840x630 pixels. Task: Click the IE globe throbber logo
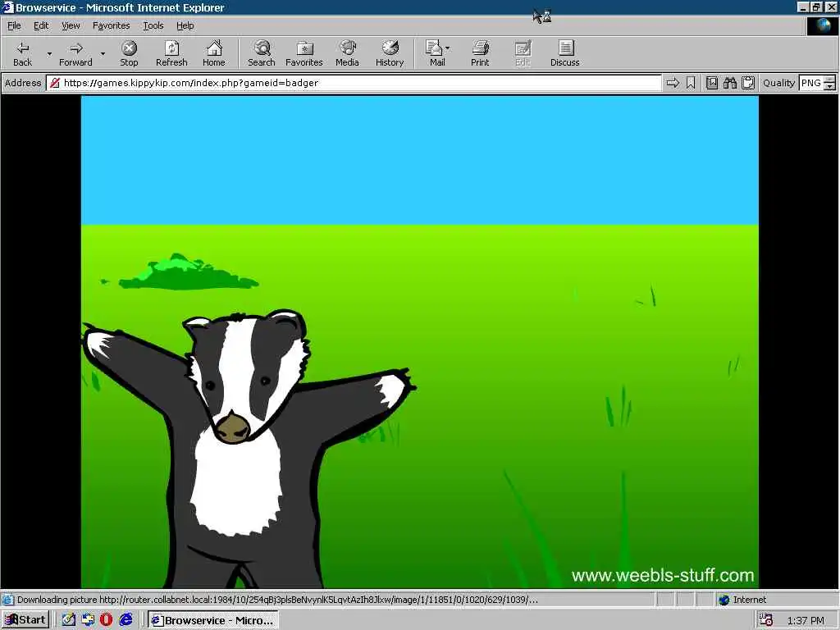(x=822, y=25)
